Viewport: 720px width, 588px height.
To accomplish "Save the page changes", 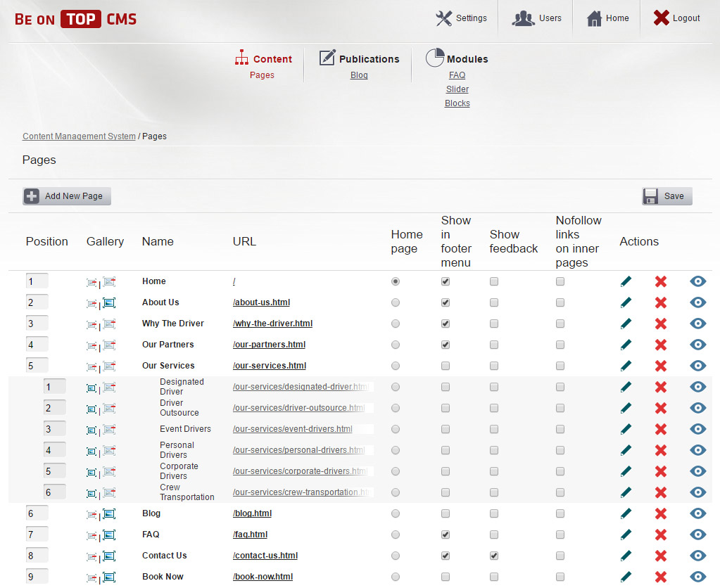I will (667, 196).
